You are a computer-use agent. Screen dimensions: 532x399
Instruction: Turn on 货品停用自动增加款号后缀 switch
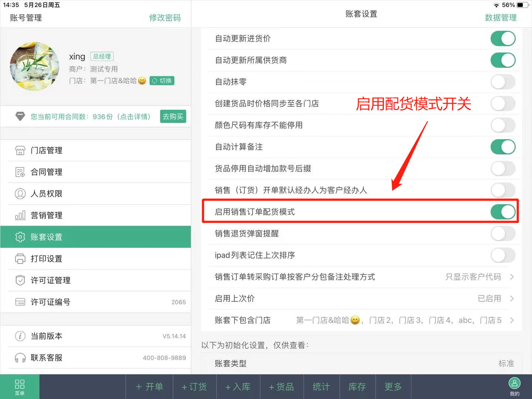[x=503, y=168]
